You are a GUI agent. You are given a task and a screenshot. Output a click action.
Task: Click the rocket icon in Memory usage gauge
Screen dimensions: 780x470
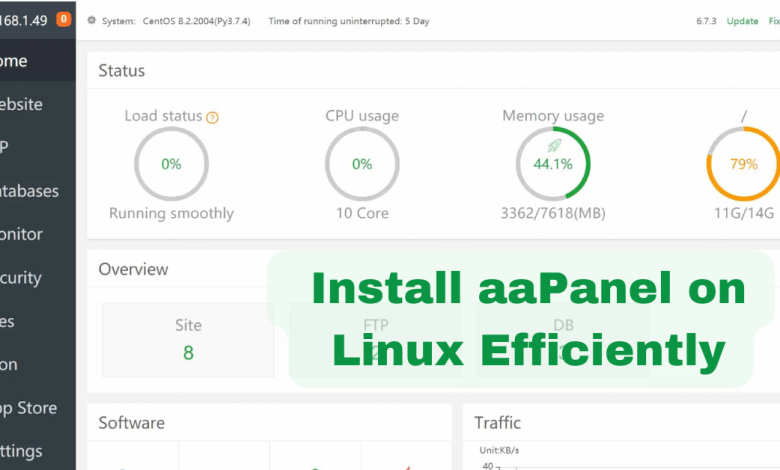(553, 146)
